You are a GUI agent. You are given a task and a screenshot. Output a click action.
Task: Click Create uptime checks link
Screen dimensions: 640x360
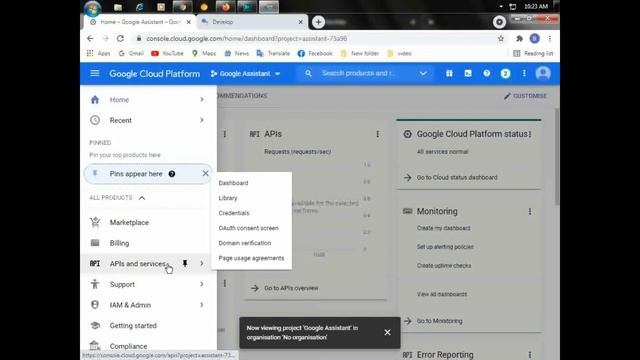(x=444, y=266)
